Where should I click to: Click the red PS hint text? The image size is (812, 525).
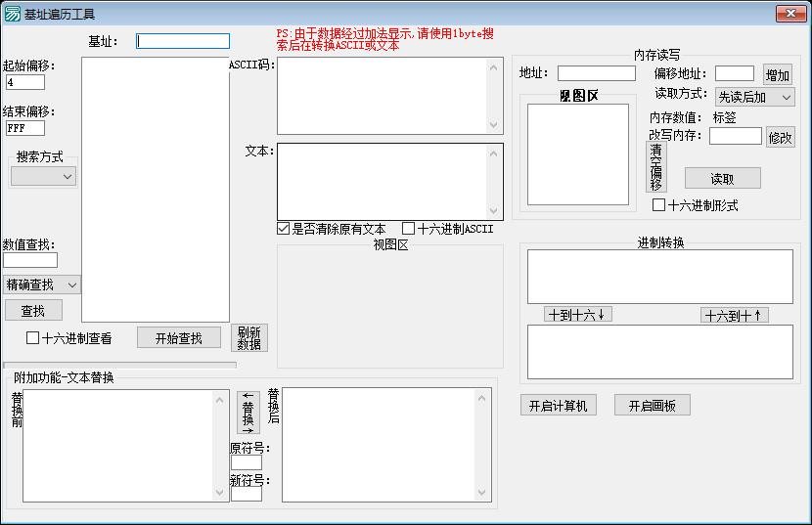[x=384, y=39]
